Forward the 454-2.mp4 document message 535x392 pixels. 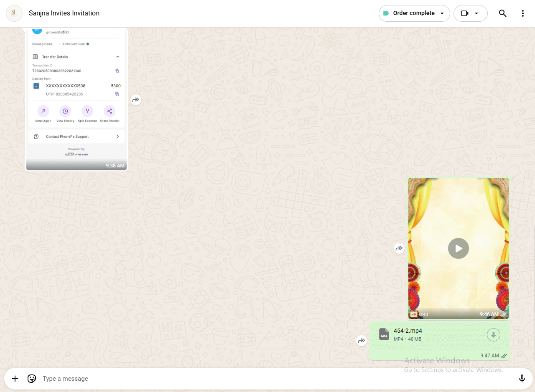point(362,341)
